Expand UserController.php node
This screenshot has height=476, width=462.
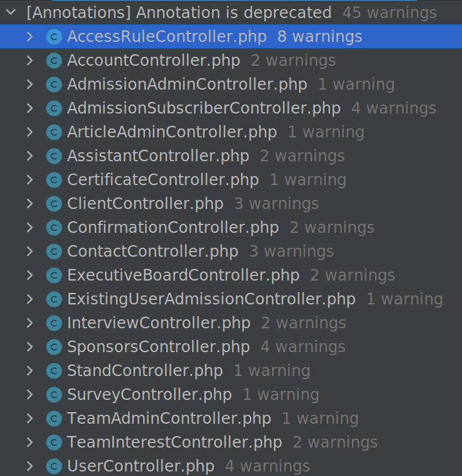pyautogui.click(x=30, y=466)
